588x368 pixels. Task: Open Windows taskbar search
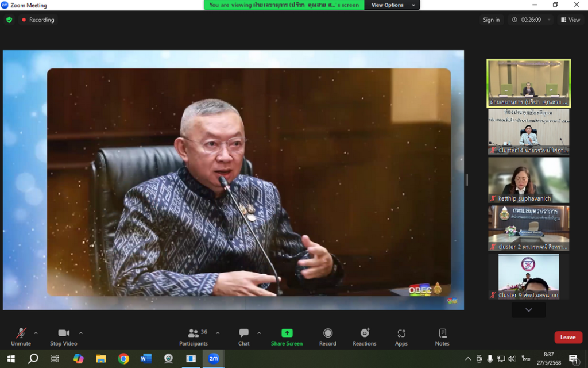tap(33, 359)
